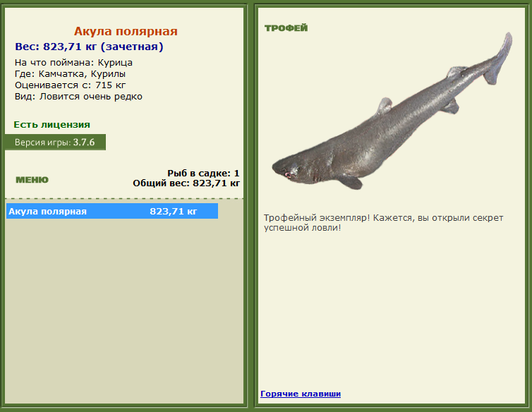The height and width of the screenshot is (412, 532).
Task: Click the Вид: Ловится очень редко line
Action: pos(78,97)
